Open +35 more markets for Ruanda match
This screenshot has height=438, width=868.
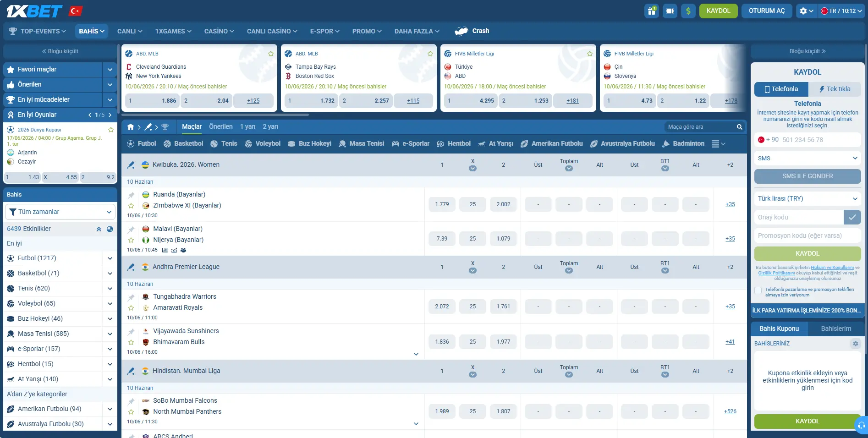(730, 205)
